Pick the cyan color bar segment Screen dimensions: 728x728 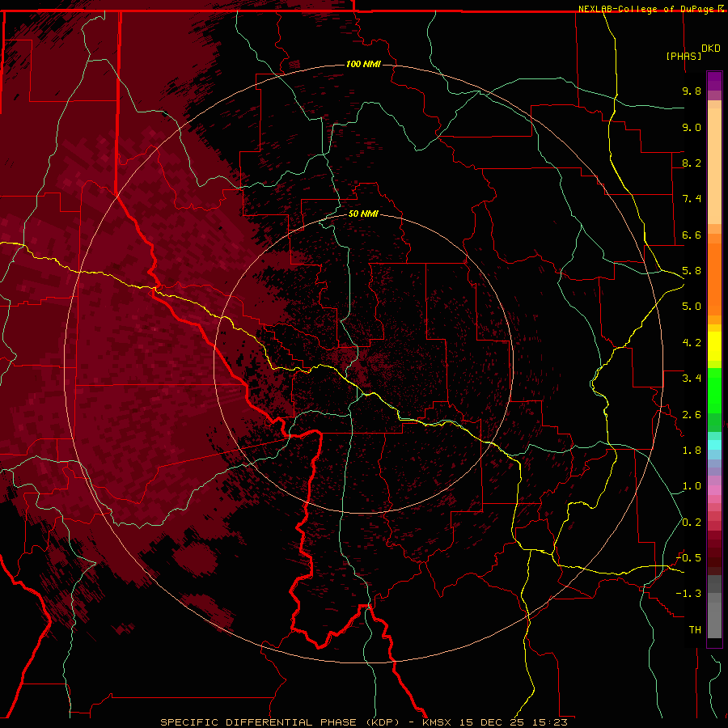click(x=714, y=445)
